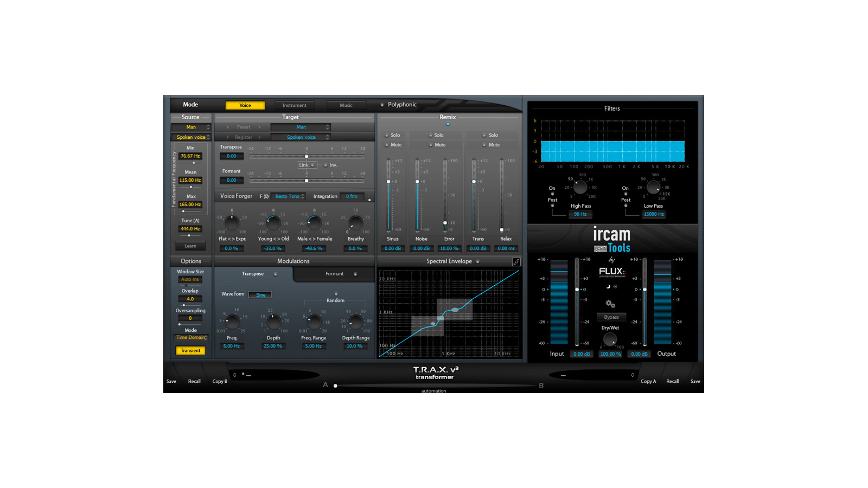This screenshot has height=488, width=868.
Task: Click the Formant slider handle
Action: click(x=307, y=181)
